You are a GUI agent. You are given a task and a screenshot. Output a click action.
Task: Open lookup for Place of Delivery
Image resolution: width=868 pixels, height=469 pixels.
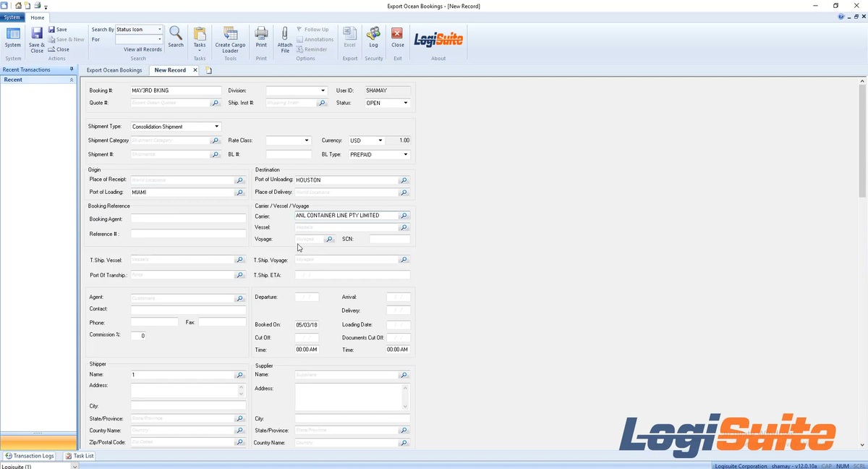coord(404,193)
